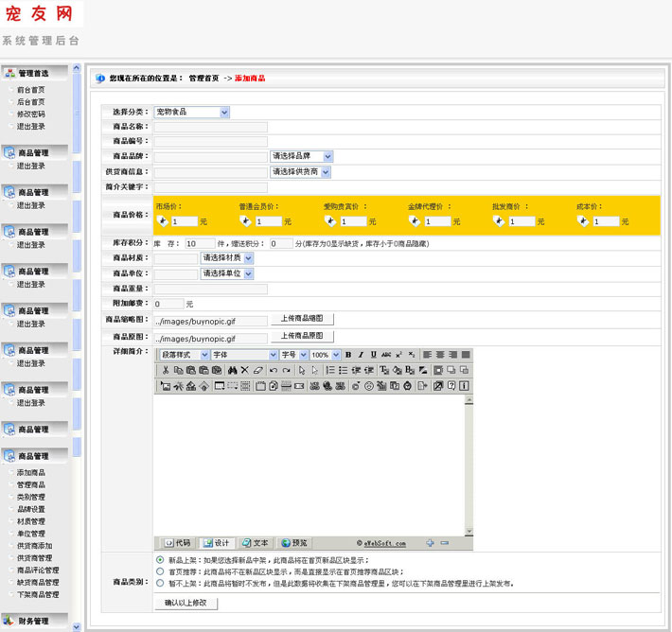672x632 pixels.
Task: Switch editor to 代码 code tab
Action: tap(178, 543)
